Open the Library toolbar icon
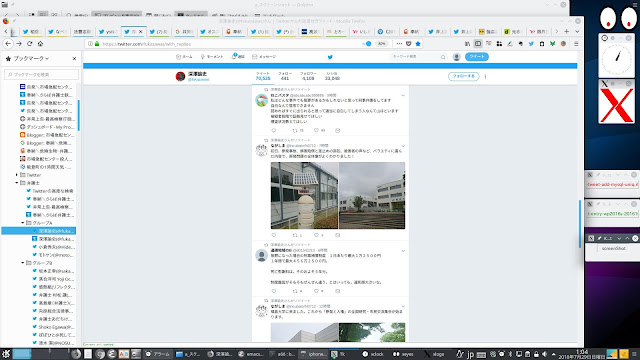Viewport: 640px width, 360px height. point(467,44)
